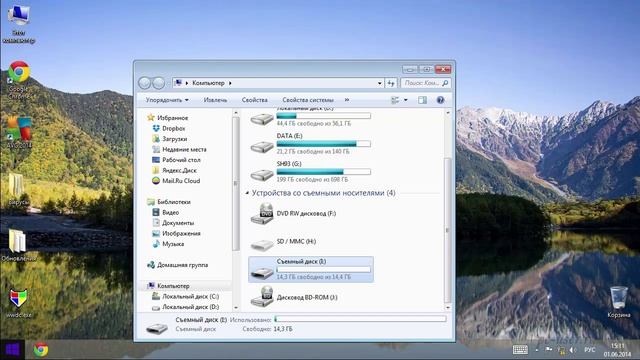This screenshot has height=360, width=640.
Task: Click the refresh button beside address bar
Action: [391, 83]
